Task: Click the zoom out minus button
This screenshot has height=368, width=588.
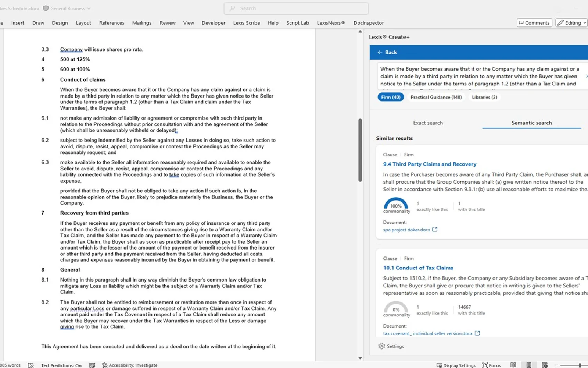Action: (556, 365)
